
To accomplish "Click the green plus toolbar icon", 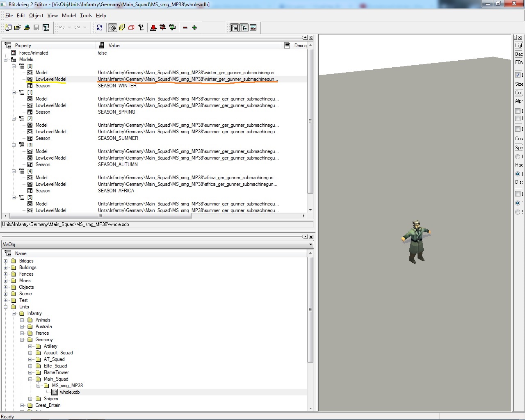I will coord(194,27).
